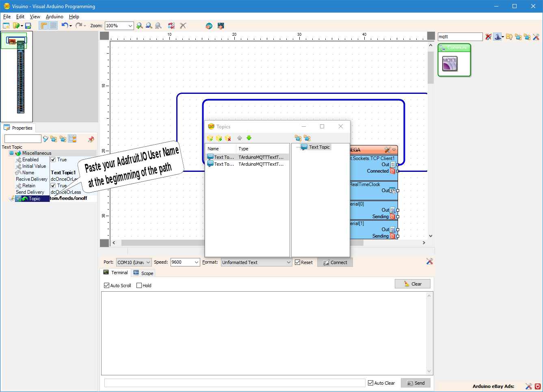Click the component search field containing mqtt
Screen dimensions: 543x392
pos(460,37)
